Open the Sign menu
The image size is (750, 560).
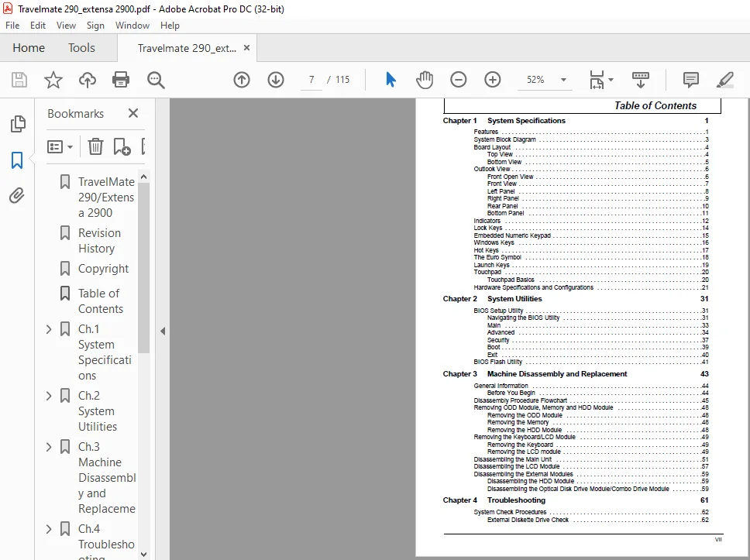pos(95,26)
